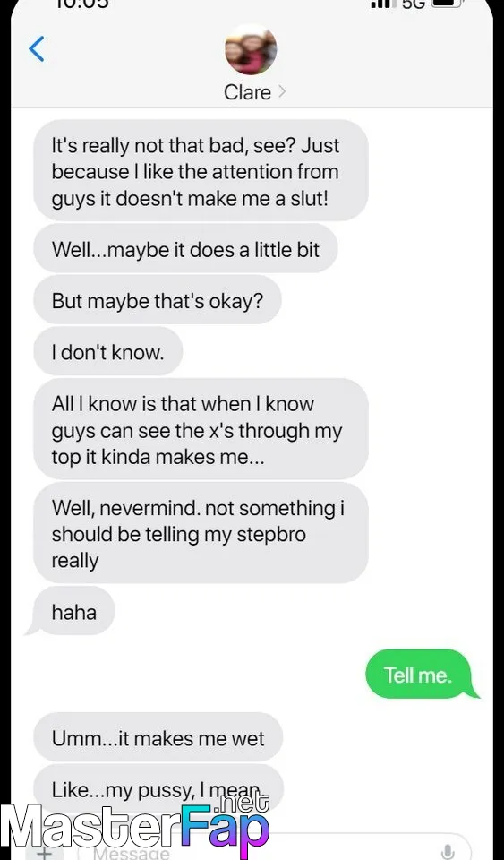Select the green "Tell me." bubble

click(x=418, y=674)
